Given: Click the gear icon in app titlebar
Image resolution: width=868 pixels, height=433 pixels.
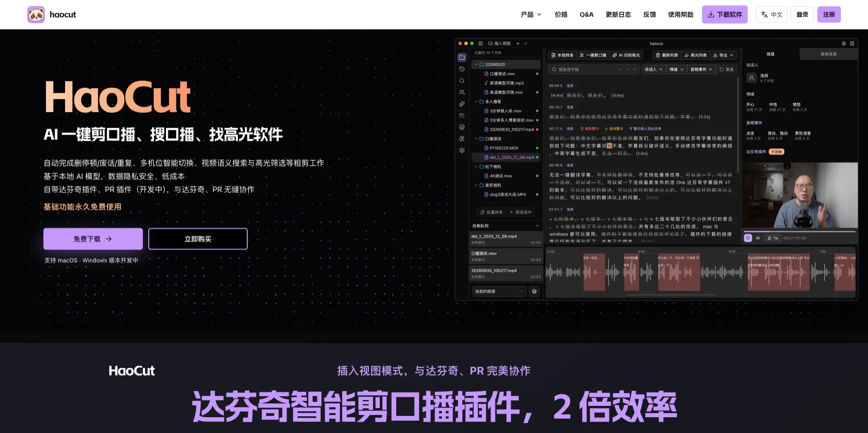Looking at the screenshot, I should [x=844, y=43].
